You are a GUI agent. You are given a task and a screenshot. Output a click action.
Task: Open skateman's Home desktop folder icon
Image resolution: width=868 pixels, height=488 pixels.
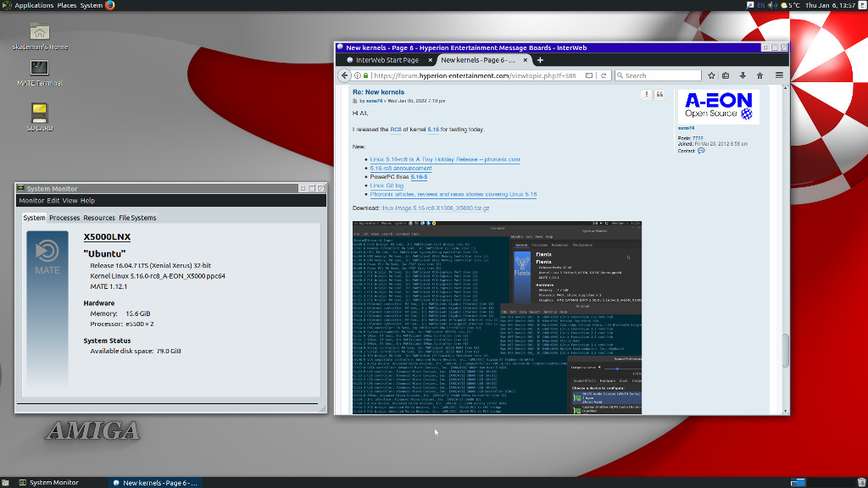click(39, 31)
